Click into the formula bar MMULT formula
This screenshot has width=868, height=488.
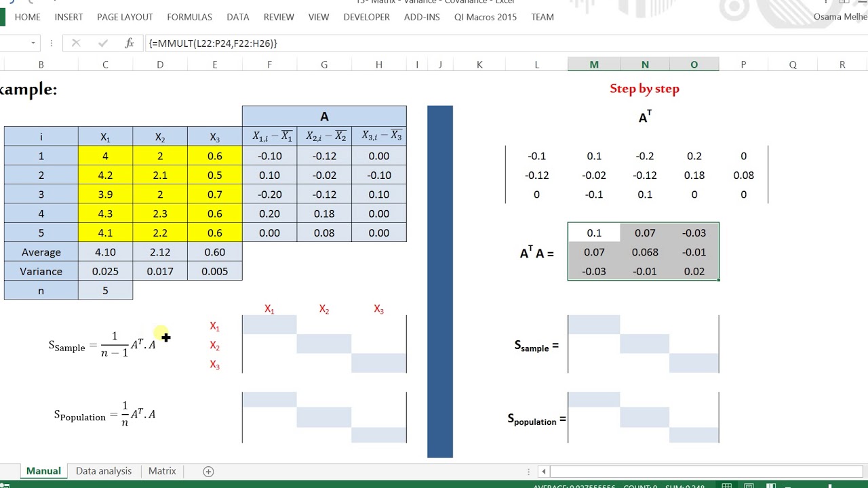(x=213, y=43)
